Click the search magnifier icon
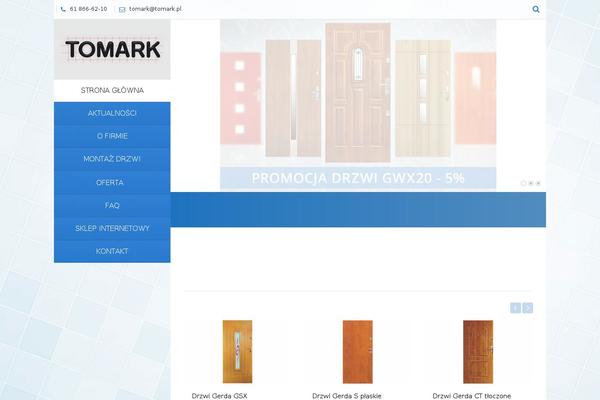The width and height of the screenshot is (600, 400). coord(536,9)
